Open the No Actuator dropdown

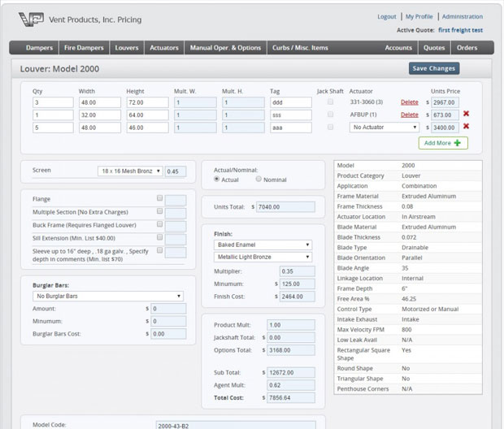coord(384,128)
